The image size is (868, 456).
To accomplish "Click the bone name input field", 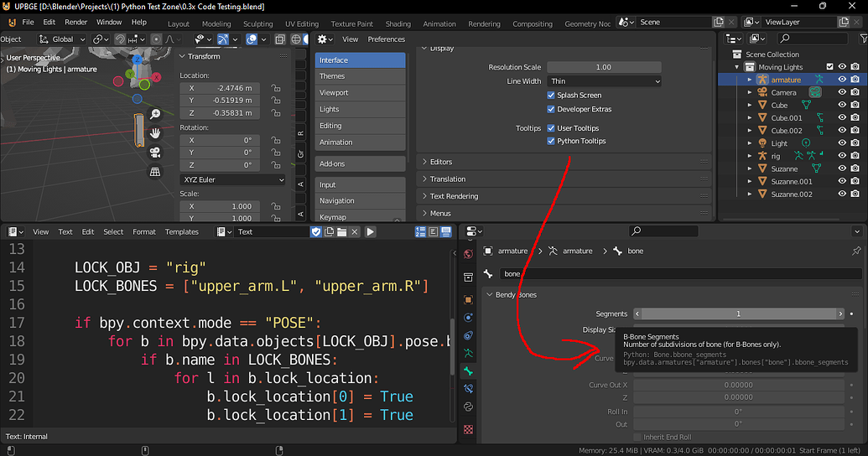I will (680, 274).
